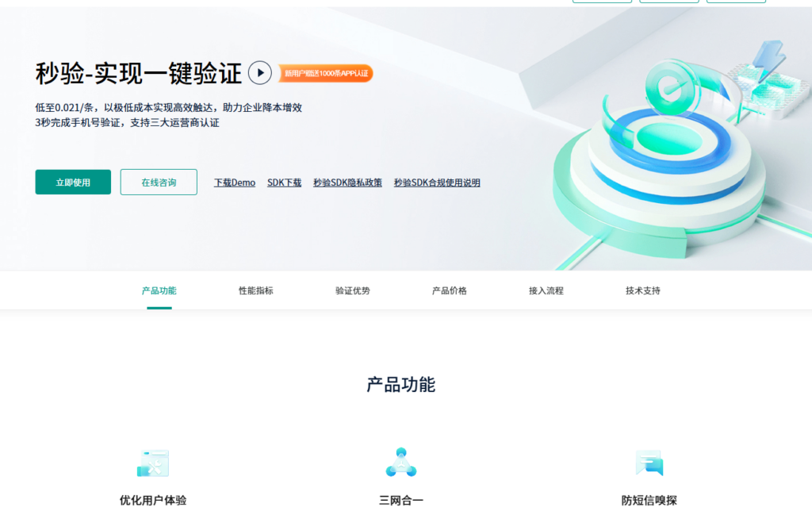This screenshot has width=812, height=515.
Task: Open the 下载Demo link
Action: coord(234,182)
